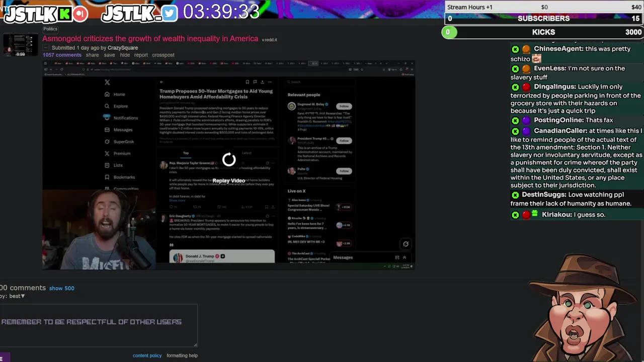644x362 pixels.
Task: Open the formatting help link
Action: point(182,355)
